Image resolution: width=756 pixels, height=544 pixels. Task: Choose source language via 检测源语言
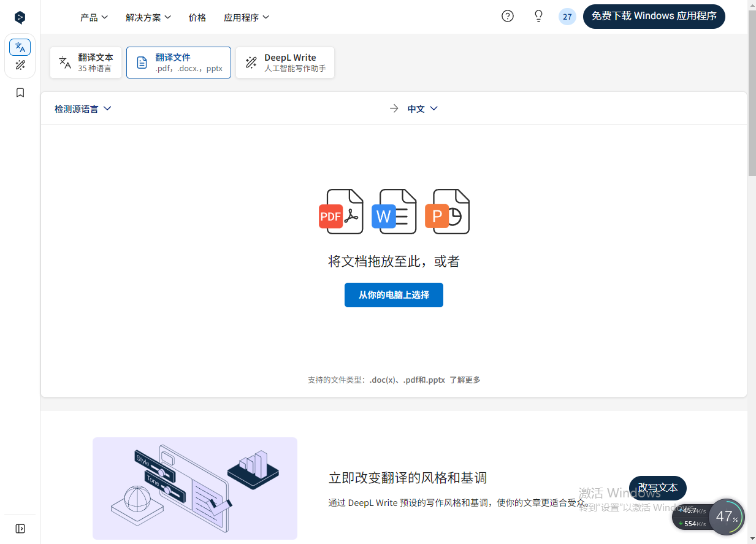point(83,109)
